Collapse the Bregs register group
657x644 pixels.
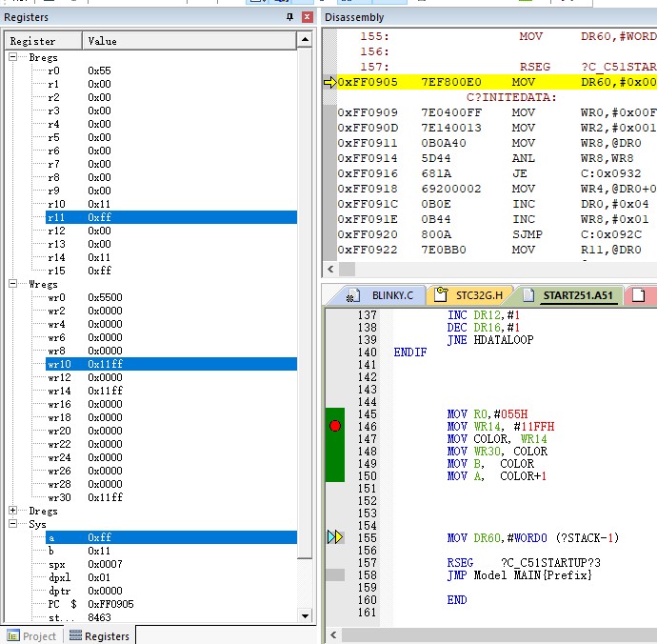point(13,56)
